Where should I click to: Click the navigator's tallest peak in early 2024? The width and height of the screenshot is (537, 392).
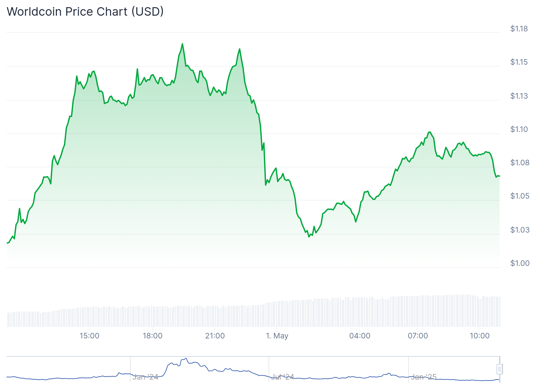coord(186,358)
